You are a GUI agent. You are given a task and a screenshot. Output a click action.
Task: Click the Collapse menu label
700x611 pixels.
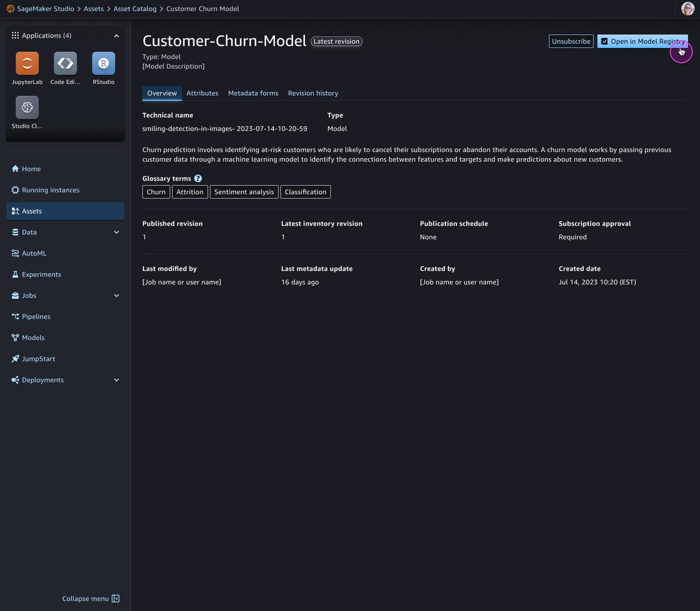click(x=85, y=599)
